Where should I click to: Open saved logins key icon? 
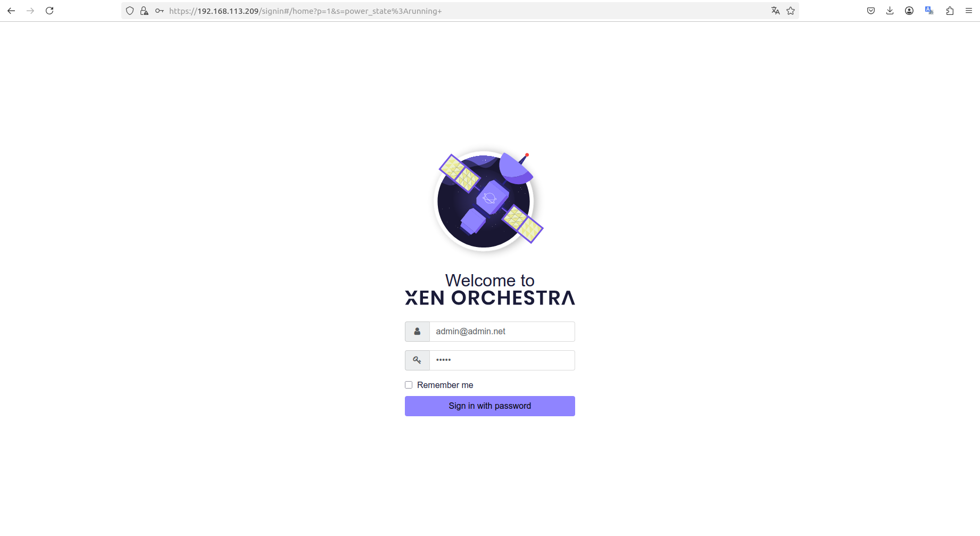[159, 11]
